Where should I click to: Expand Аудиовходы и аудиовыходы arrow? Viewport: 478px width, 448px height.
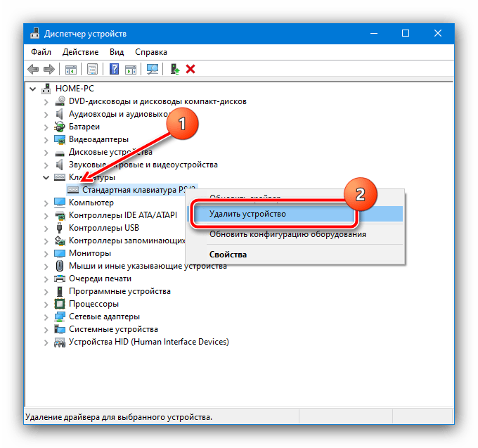click(x=46, y=115)
